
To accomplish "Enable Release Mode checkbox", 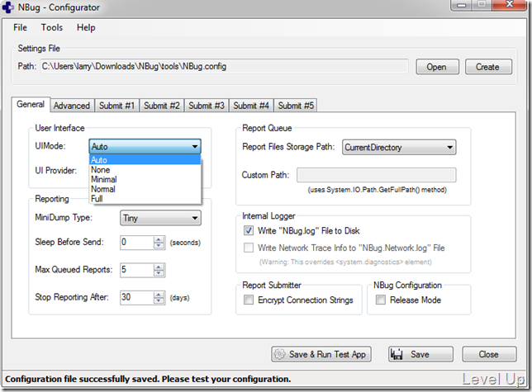I will click(381, 300).
